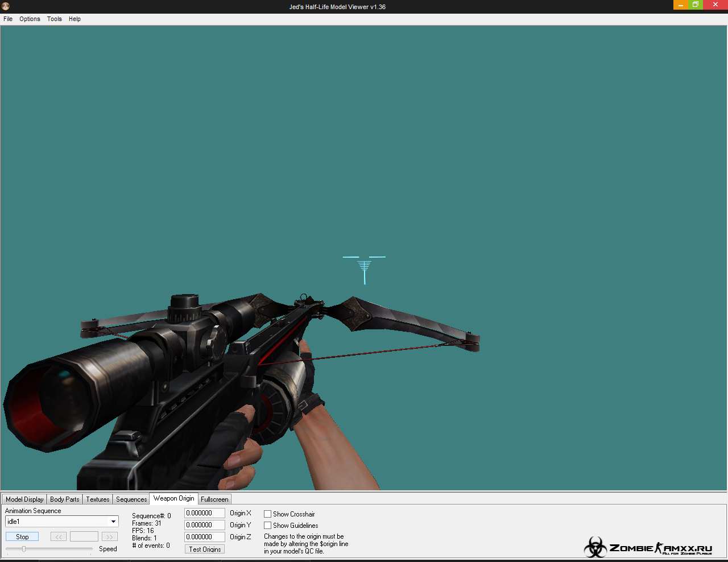Click the Origin Y input field
This screenshot has width=728, height=562.
tap(205, 525)
